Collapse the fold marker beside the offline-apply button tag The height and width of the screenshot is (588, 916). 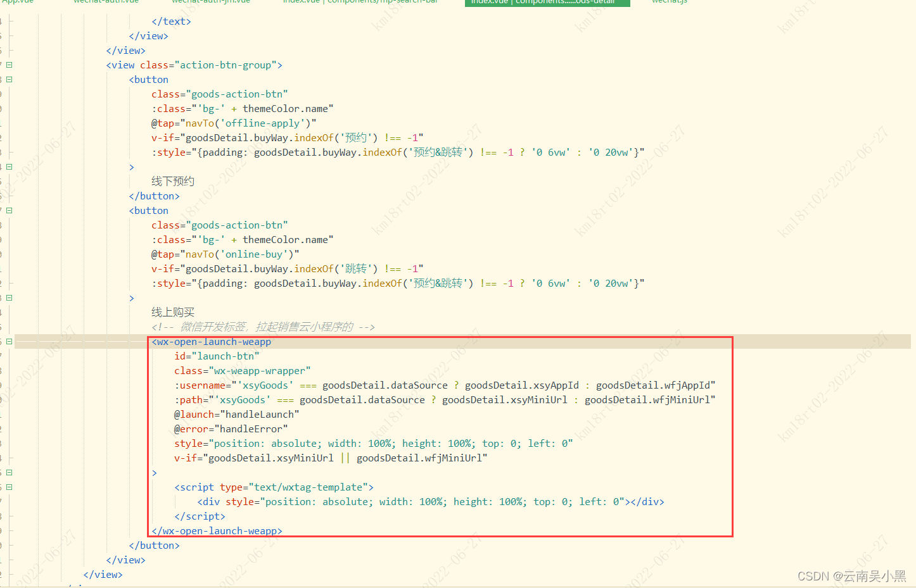10,79
